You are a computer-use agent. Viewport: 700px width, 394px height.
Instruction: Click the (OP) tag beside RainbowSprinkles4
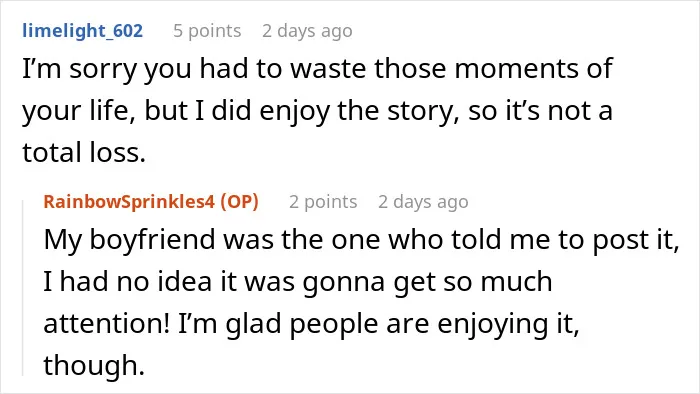click(239, 202)
